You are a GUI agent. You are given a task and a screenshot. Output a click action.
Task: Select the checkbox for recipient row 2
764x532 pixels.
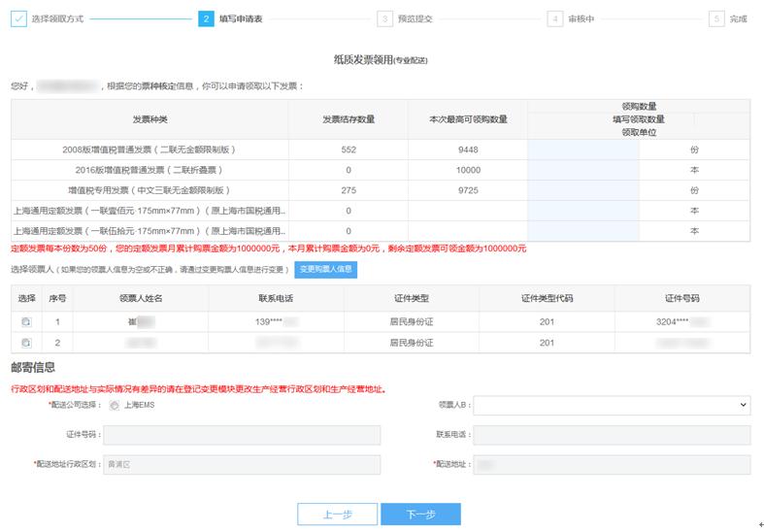26,343
